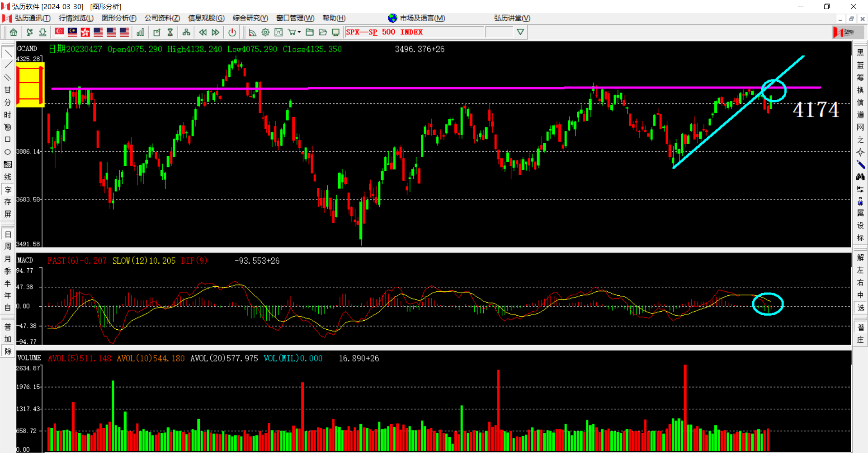Click the 屏 screen button in left panel

[8, 214]
